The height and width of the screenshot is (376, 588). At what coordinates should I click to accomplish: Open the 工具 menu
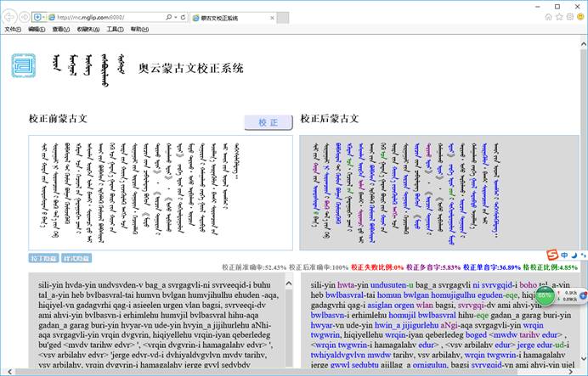click(x=115, y=29)
